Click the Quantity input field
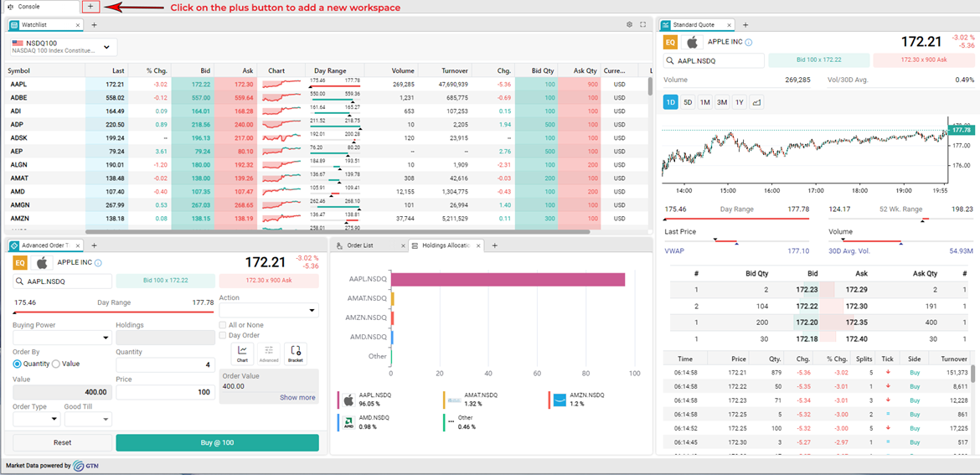This screenshot has width=980, height=475. pyautogui.click(x=165, y=364)
